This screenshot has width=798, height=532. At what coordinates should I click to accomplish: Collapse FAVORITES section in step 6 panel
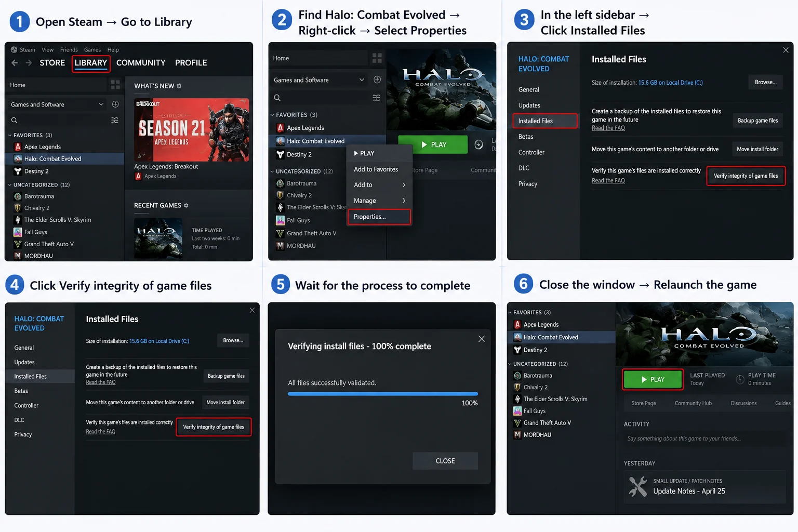tap(510, 313)
